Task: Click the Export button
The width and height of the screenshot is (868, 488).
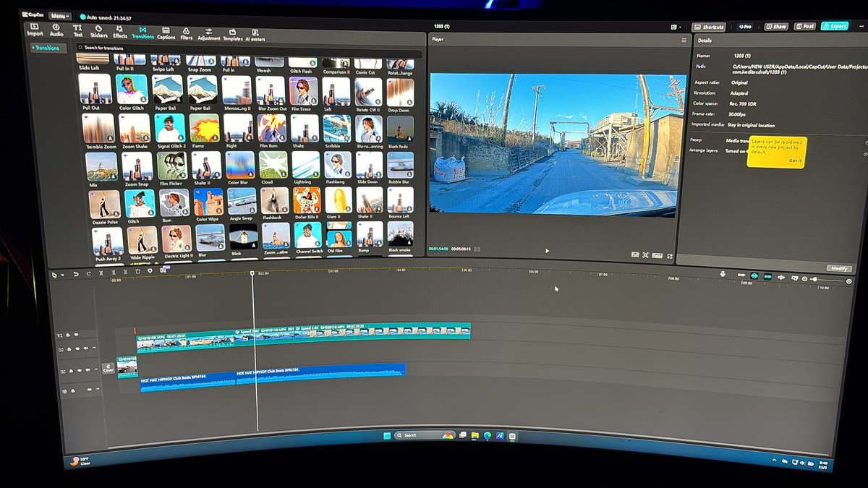Action: click(835, 26)
